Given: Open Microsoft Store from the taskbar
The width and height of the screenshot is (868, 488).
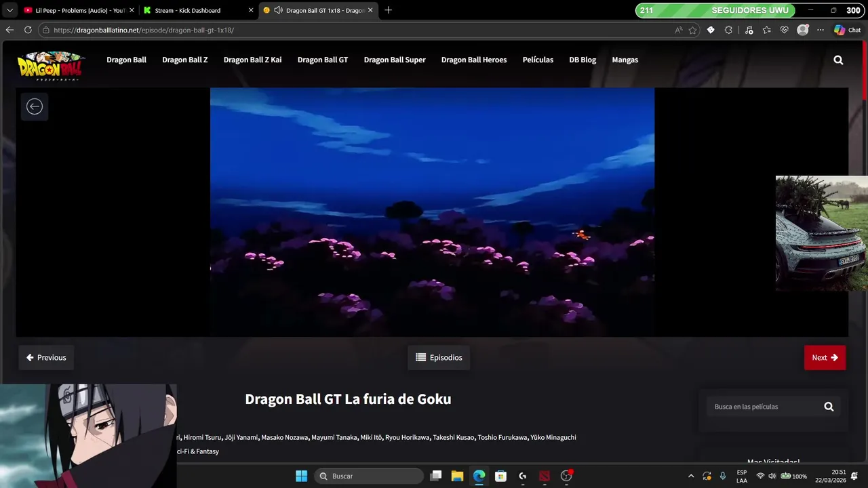Looking at the screenshot, I should 500,476.
